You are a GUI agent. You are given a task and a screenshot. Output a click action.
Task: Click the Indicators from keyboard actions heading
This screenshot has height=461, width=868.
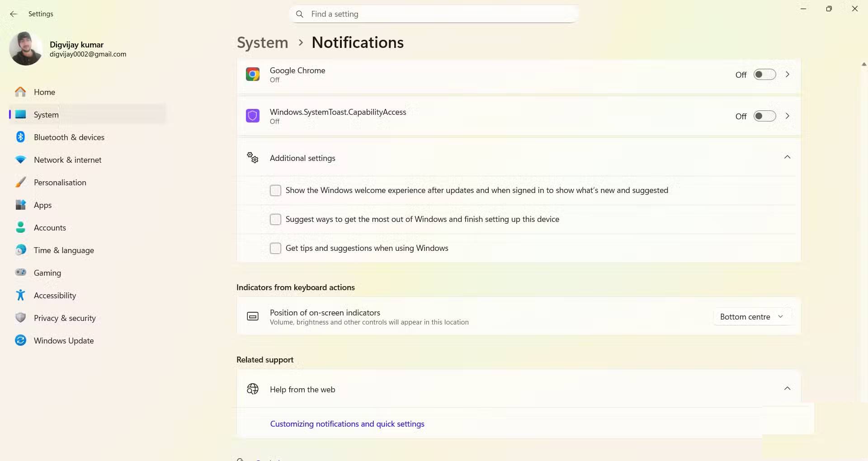(x=296, y=287)
